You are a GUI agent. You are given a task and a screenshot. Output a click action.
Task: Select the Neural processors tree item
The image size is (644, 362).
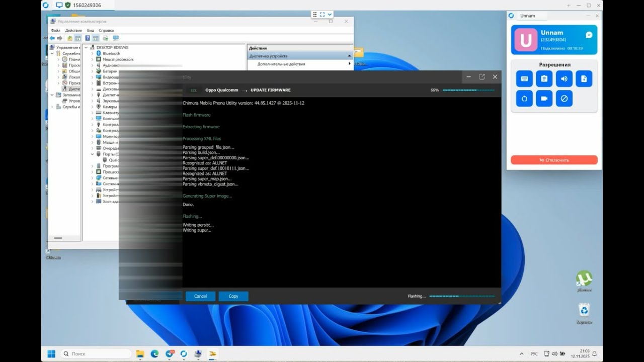coord(118,59)
